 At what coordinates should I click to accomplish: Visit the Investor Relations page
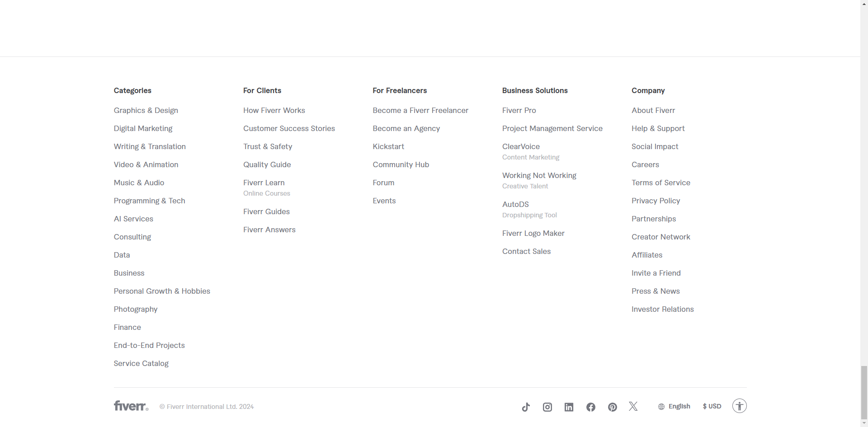point(663,309)
